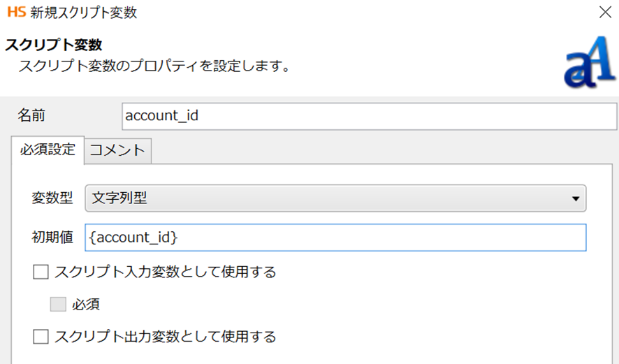
Task: Enable スクリプト出力変数として使用する checkbox
Action: [x=41, y=337]
